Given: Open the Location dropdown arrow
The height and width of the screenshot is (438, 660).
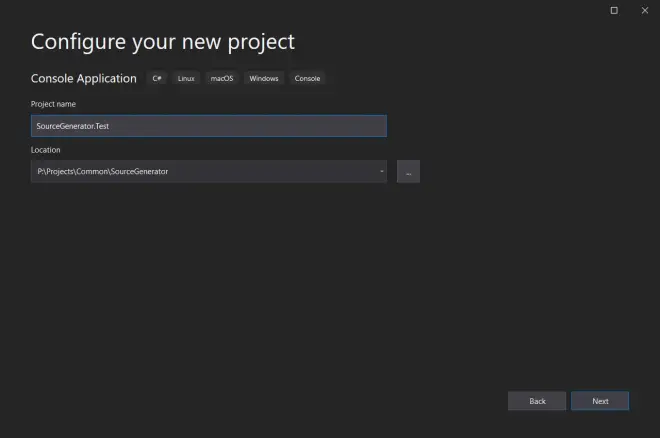Looking at the screenshot, I should click(381, 171).
